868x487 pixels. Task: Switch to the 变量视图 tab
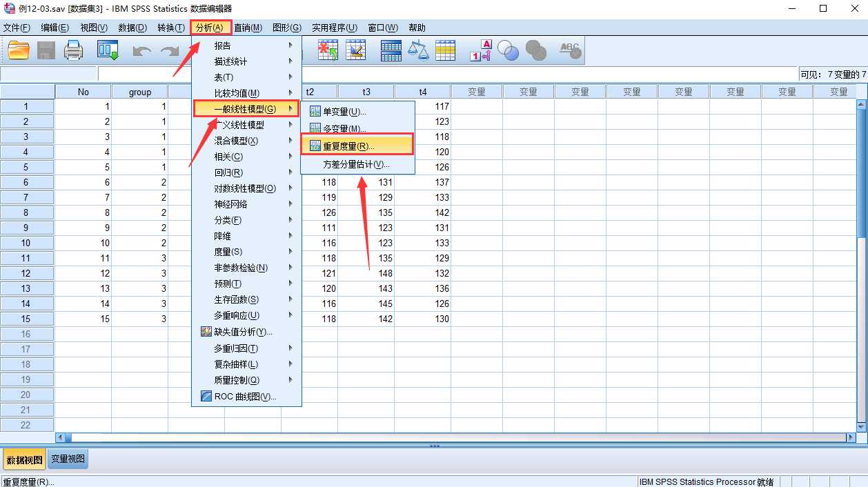click(x=68, y=459)
